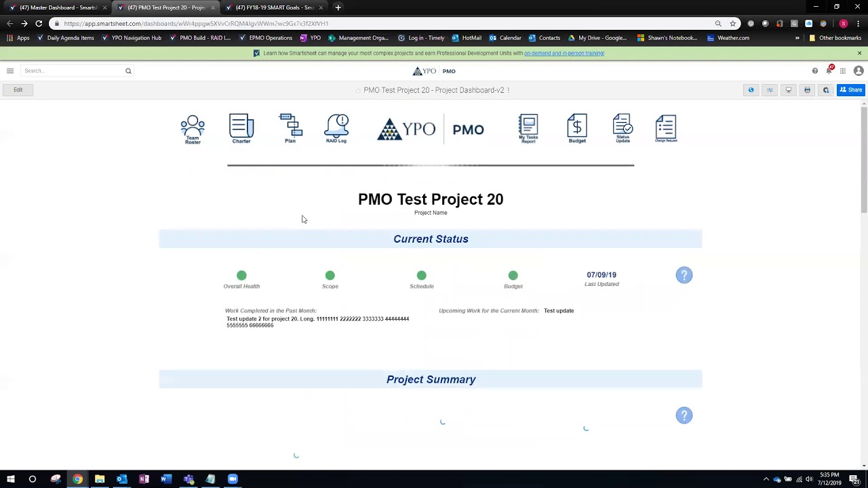868x488 pixels.
Task: Bookmark this page with star icon
Action: [x=733, y=24]
